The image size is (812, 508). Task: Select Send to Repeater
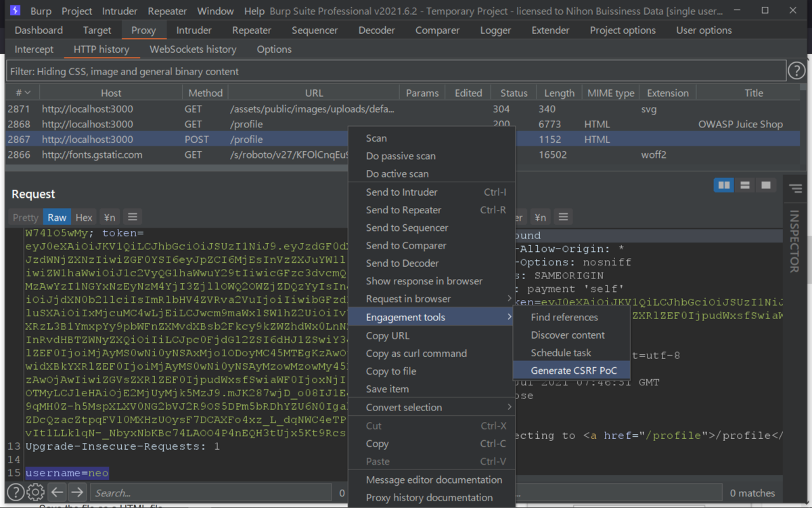point(431,210)
